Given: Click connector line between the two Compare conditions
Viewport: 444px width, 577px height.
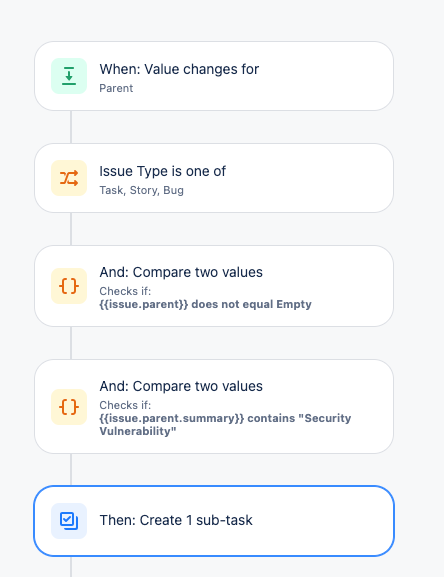Looking at the screenshot, I should coord(71,343).
